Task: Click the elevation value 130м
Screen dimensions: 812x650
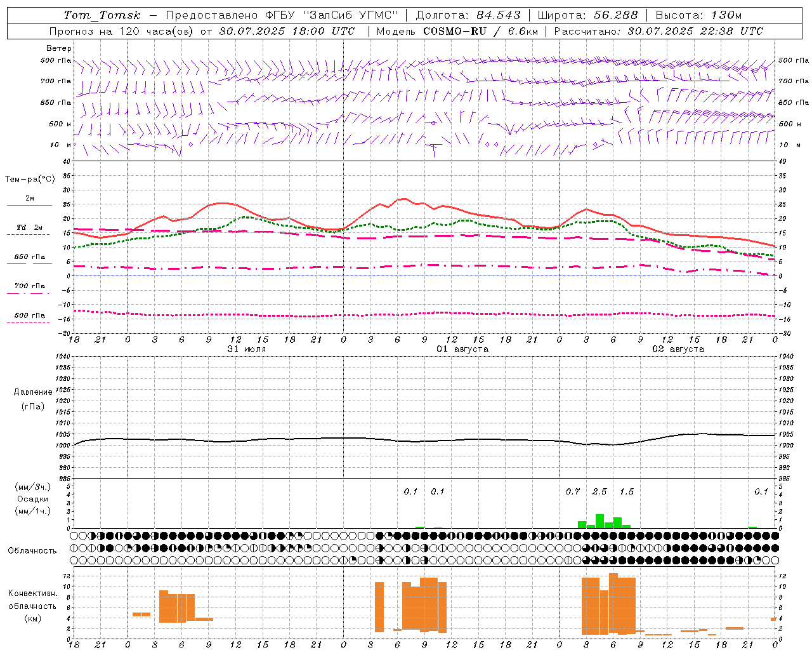Action: tap(727, 15)
